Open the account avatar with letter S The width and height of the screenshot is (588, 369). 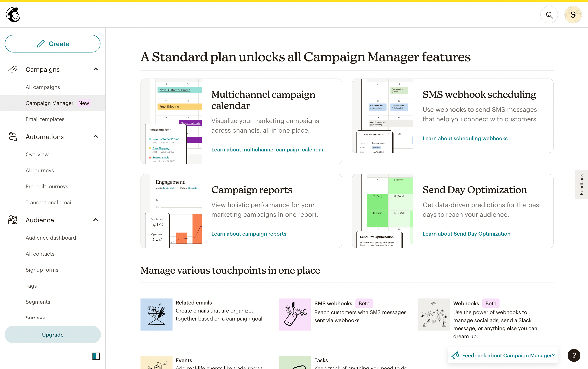tap(573, 15)
